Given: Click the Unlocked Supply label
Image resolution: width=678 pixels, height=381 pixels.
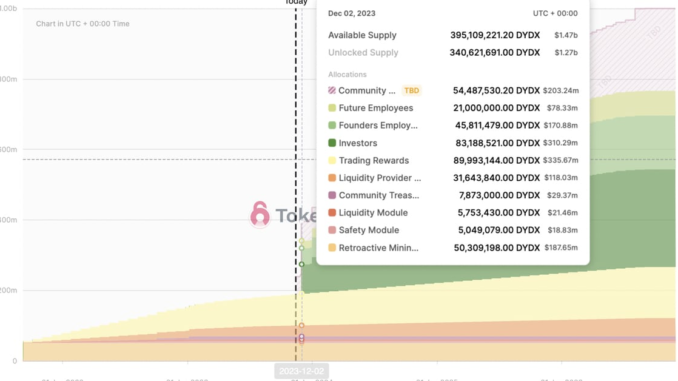Looking at the screenshot, I should [x=363, y=52].
